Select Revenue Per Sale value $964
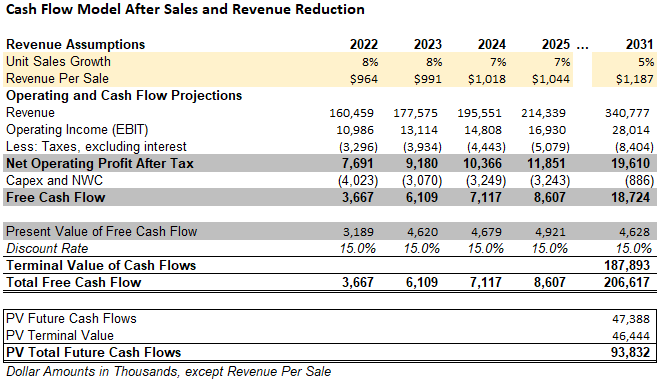Screen dimensions: 658x380 (x=364, y=79)
